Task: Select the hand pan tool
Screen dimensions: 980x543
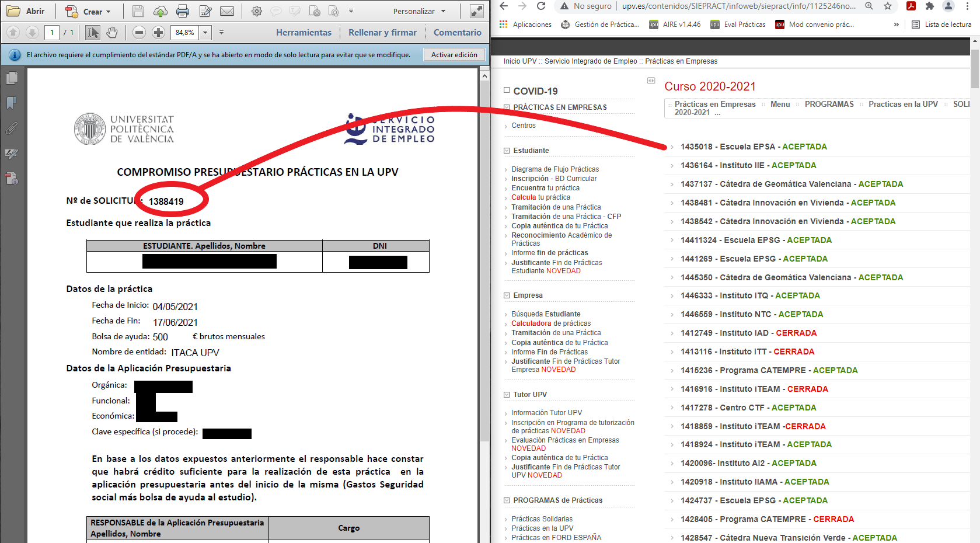Action: [112, 33]
